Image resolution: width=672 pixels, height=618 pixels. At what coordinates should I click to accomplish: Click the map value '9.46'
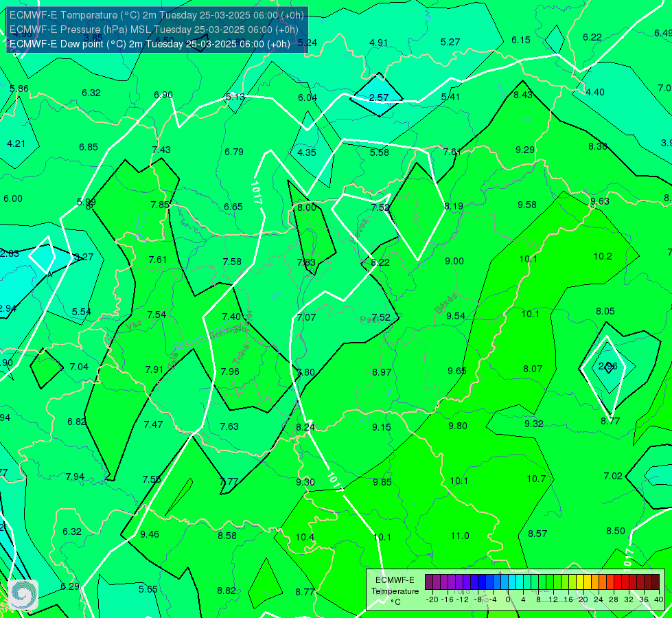150,534
